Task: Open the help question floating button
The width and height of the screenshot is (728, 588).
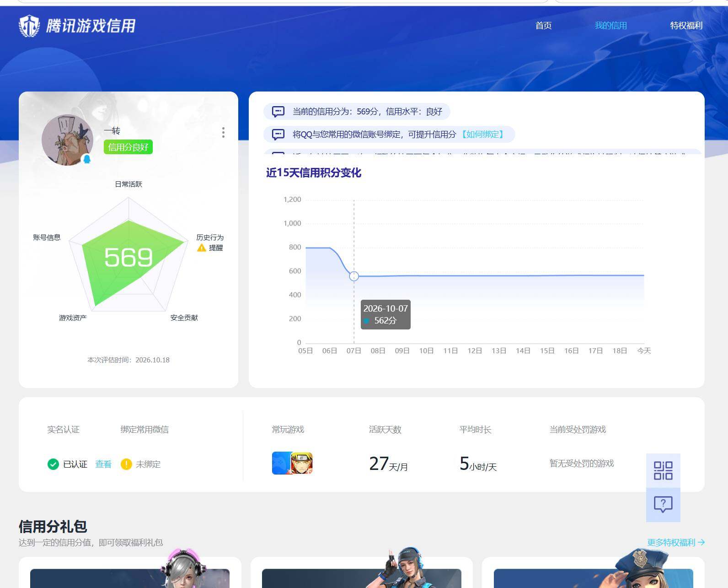Action: [663, 505]
